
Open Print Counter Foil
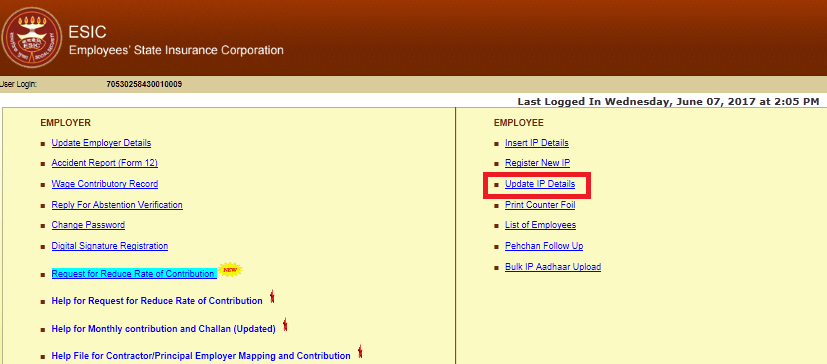[x=540, y=205]
